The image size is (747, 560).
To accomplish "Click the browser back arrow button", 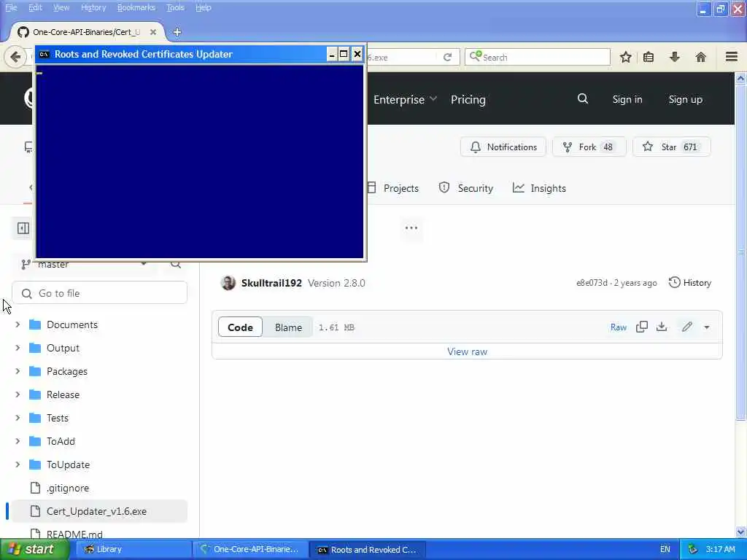I will (x=15, y=57).
